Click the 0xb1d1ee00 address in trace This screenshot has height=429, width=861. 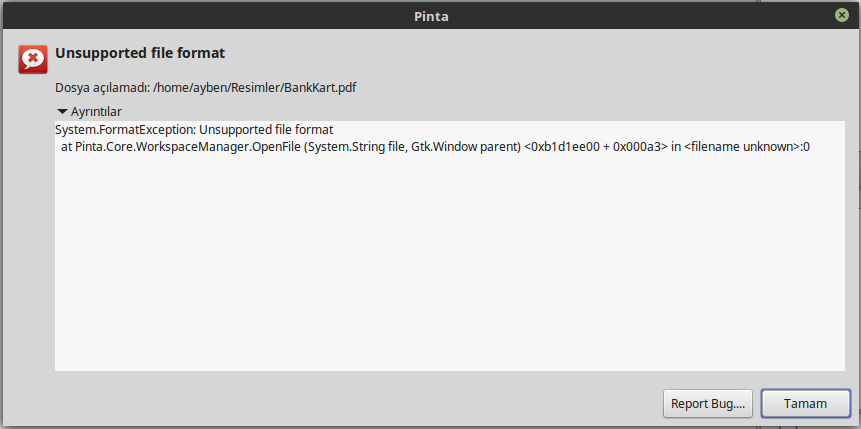(x=561, y=147)
